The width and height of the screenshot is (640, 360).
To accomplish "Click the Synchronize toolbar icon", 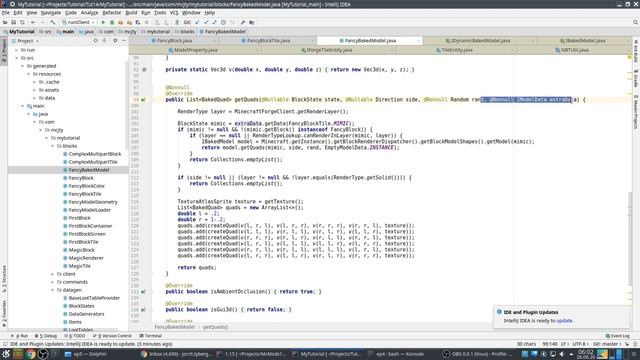I will [x=22, y=22].
